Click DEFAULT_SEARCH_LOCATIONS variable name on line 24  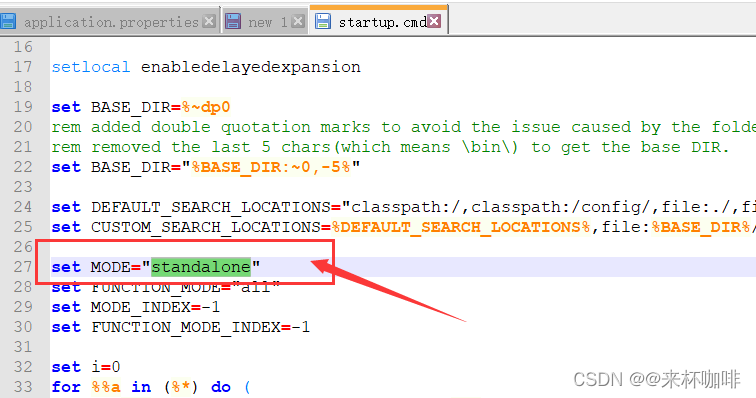(211, 207)
